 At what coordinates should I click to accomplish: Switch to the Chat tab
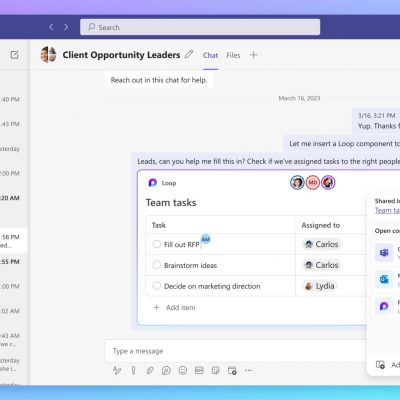tap(211, 55)
